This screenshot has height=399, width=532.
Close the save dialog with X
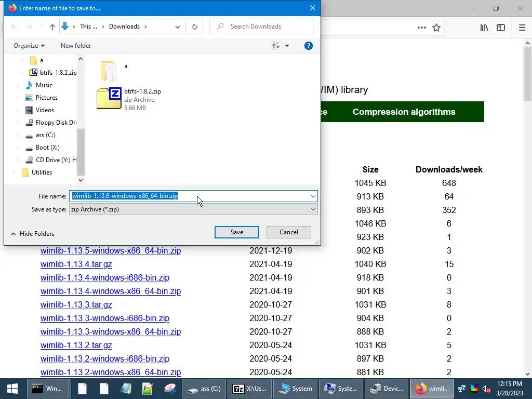[312, 8]
